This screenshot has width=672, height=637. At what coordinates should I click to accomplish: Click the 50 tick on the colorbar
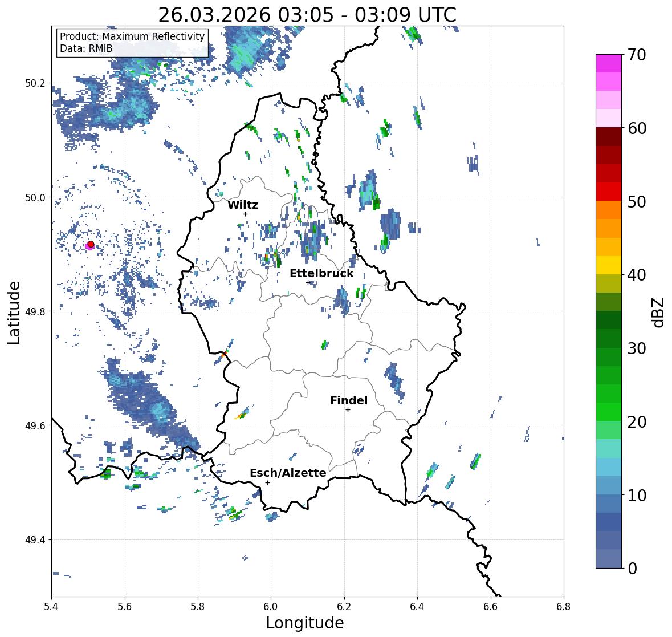[637, 201]
